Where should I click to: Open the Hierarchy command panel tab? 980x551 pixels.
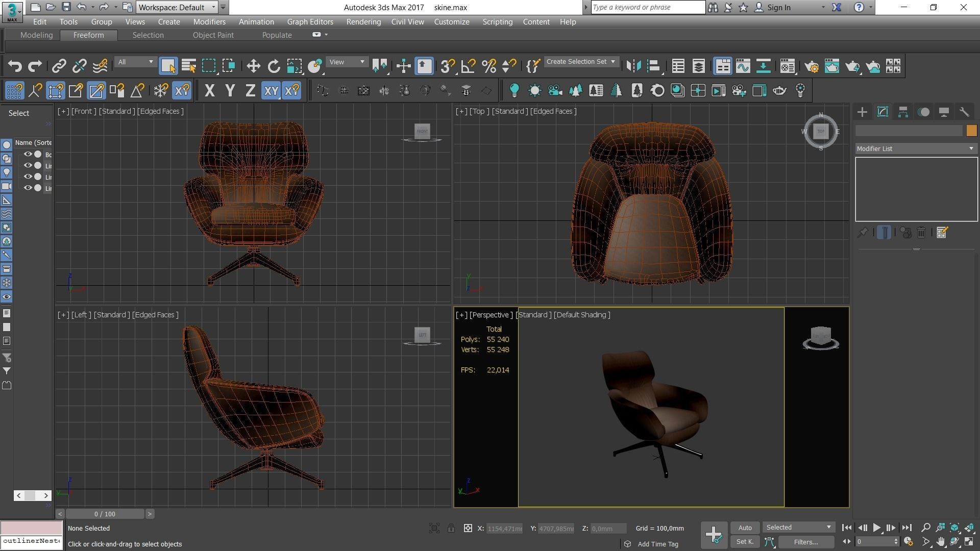click(903, 112)
